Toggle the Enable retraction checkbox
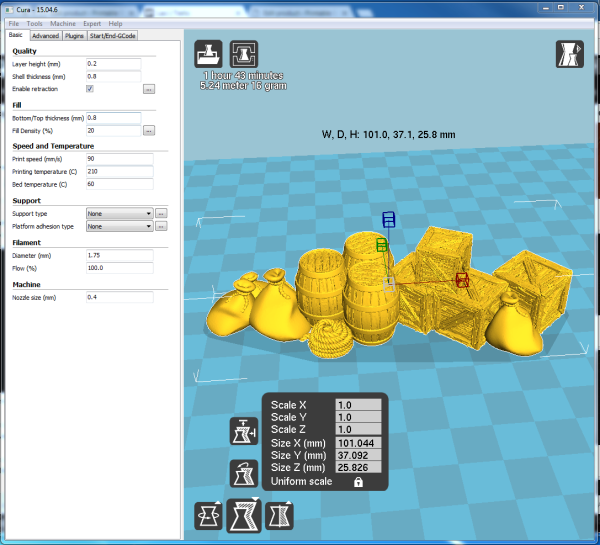Image resolution: width=600 pixels, height=545 pixels. pyautogui.click(x=90, y=89)
